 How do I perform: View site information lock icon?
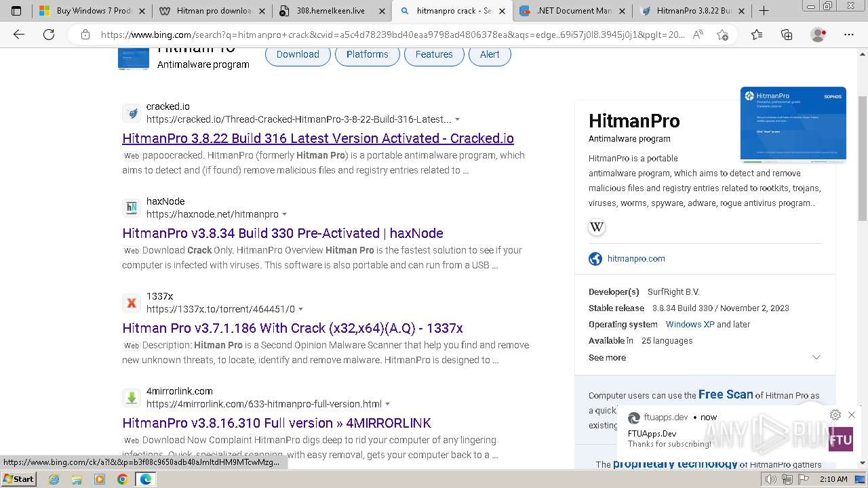point(85,35)
